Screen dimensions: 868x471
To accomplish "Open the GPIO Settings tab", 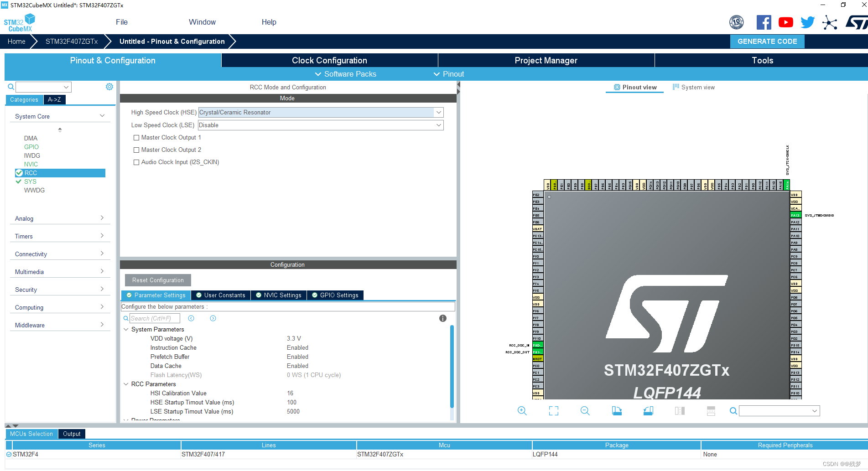I will 335,295.
